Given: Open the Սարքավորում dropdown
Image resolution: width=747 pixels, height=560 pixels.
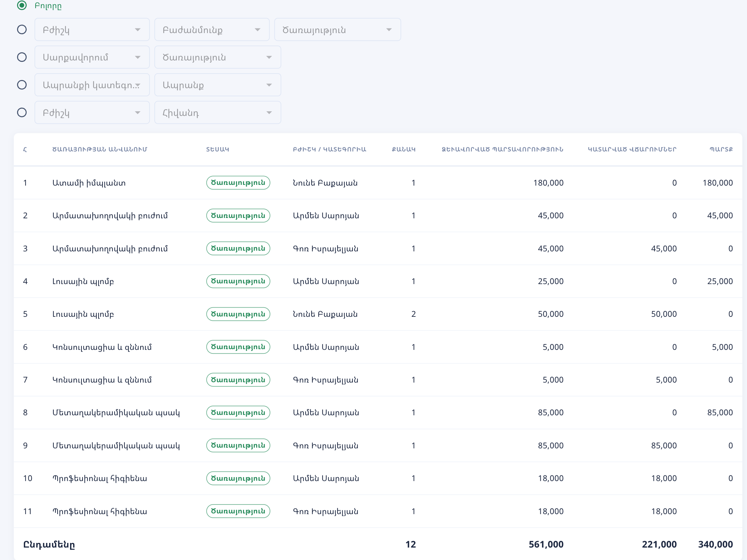Looking at the screenshot, I should (x=92, y=57).
